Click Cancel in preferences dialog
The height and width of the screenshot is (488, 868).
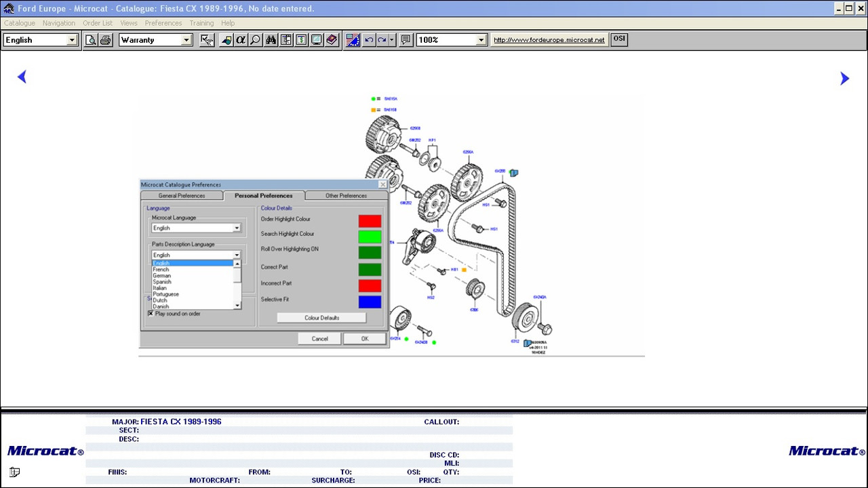pyautogui.click(x=320, y=339)
